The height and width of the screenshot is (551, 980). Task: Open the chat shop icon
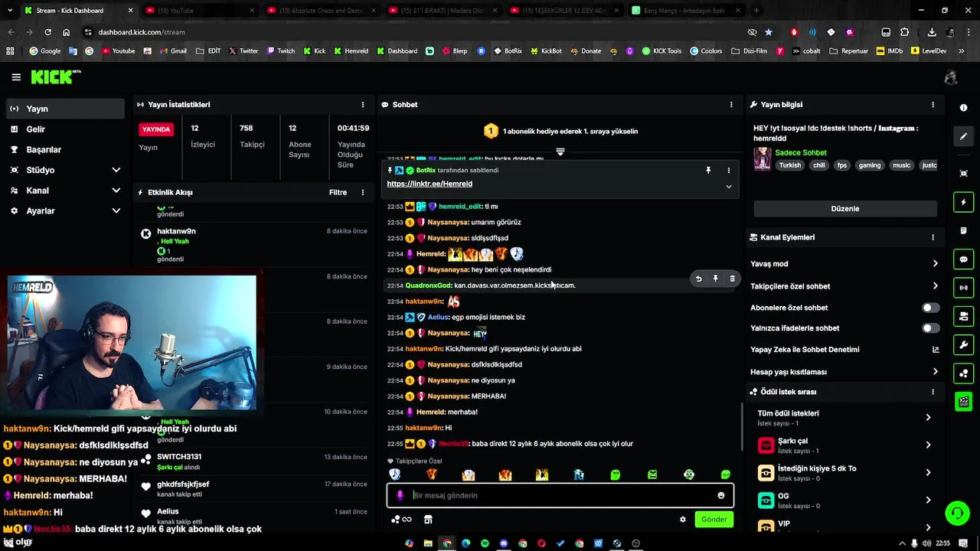coord(428,520)
